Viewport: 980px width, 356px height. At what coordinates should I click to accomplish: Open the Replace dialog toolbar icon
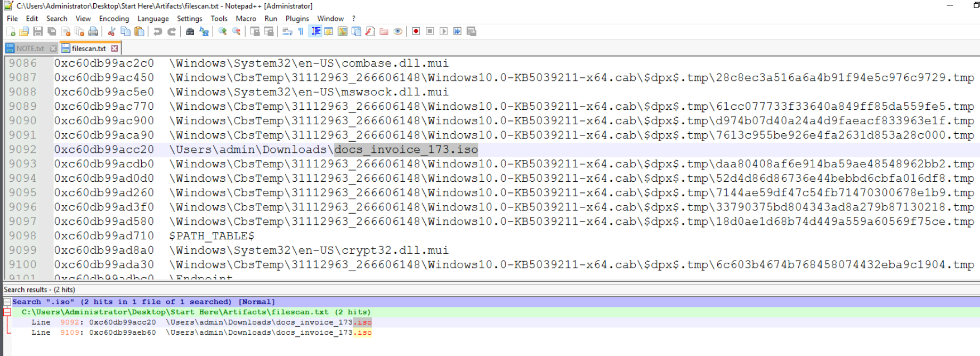click(x=204, y=31)
